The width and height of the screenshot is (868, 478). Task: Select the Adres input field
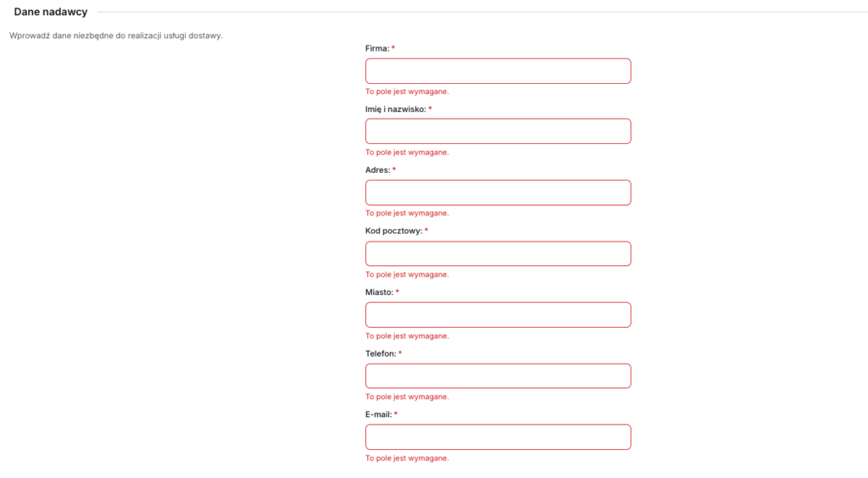click(x=498, y=192)
